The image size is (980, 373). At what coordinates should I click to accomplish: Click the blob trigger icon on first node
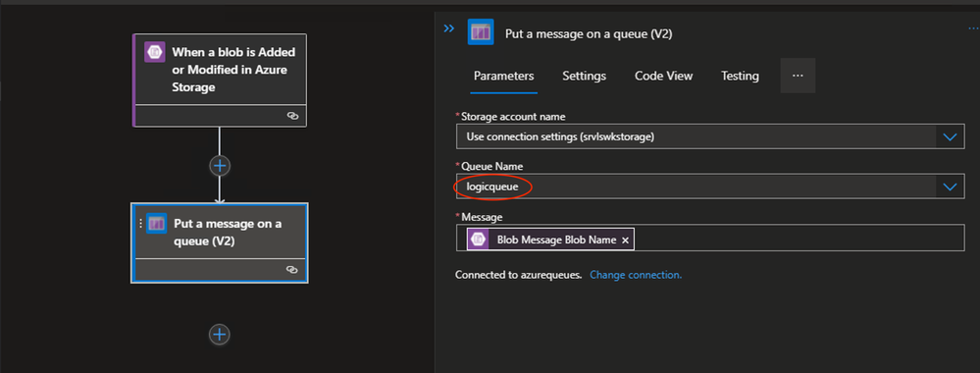154,52
